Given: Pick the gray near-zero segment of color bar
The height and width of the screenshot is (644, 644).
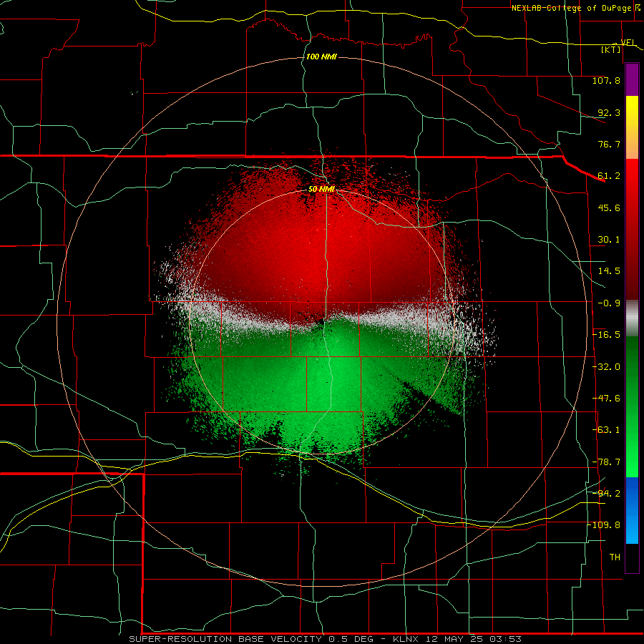Looking at the screenshot, I should [x=632, y=318].
